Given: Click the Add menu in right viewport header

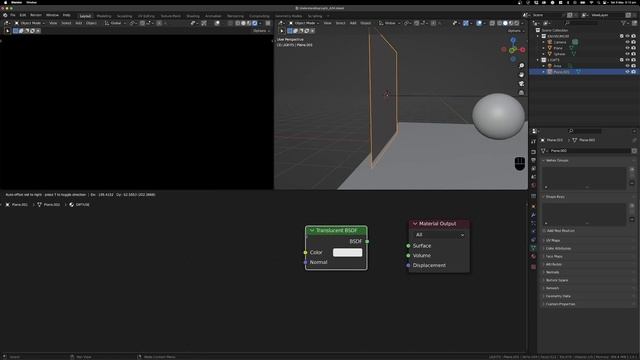Looking at the screenshot, I should click(353, 23).
